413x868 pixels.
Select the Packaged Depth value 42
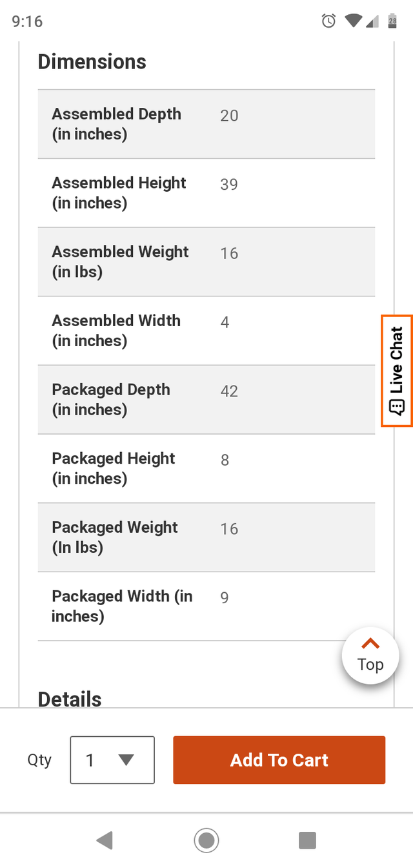(x=229, y=391)
